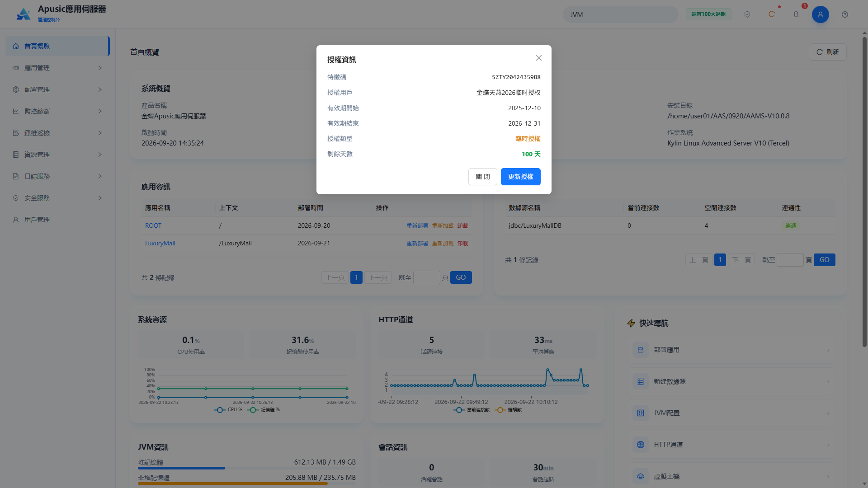The height and width of the screenshot is (488, 868).
Task: Click the help question mark icon
Action: tap(845, 14)
